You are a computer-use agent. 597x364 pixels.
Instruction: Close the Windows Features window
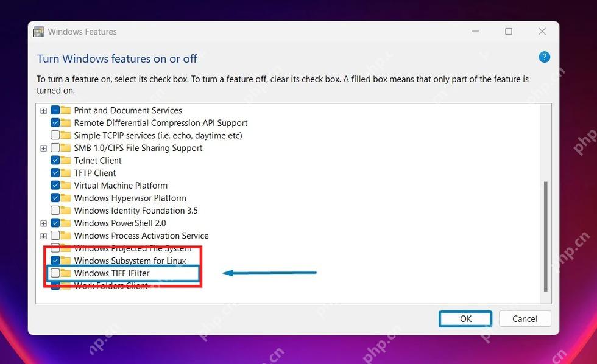coord(542,32)
